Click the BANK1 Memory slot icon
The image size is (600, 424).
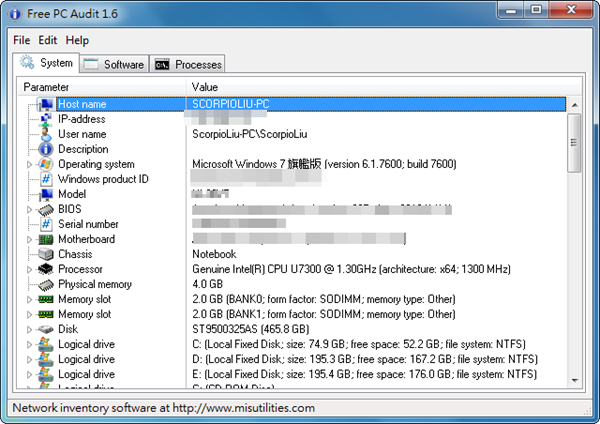(x=46, y=314)
